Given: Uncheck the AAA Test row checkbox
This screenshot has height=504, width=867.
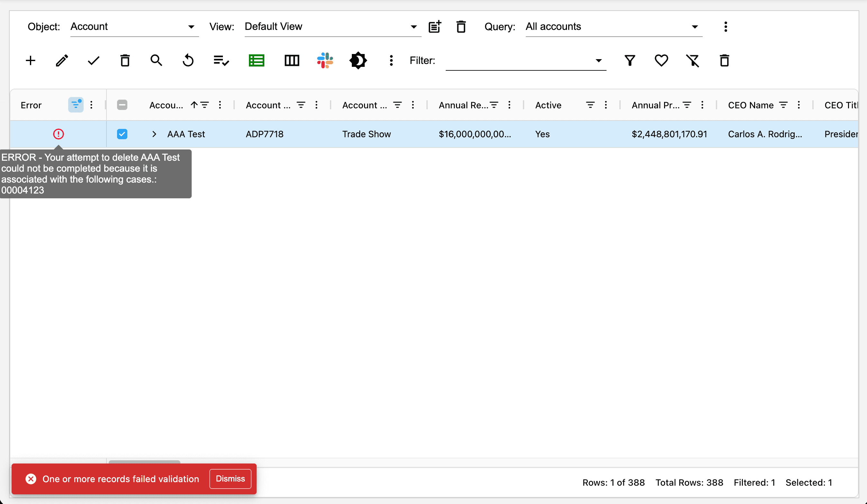Looking at the screenshot, I should coord(122,134).
